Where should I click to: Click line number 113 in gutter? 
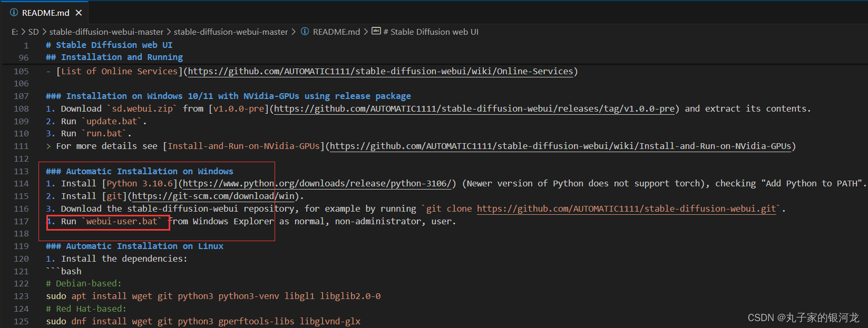21,171
